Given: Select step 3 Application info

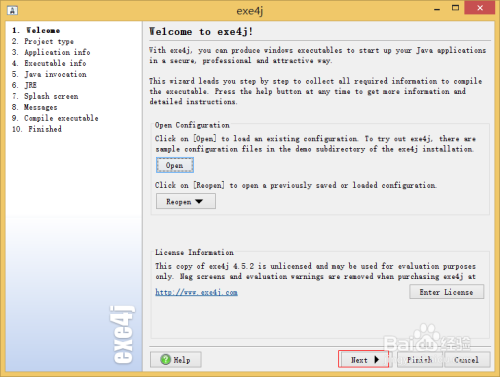Looking at the screenshot, I should [x=51, y=52].
